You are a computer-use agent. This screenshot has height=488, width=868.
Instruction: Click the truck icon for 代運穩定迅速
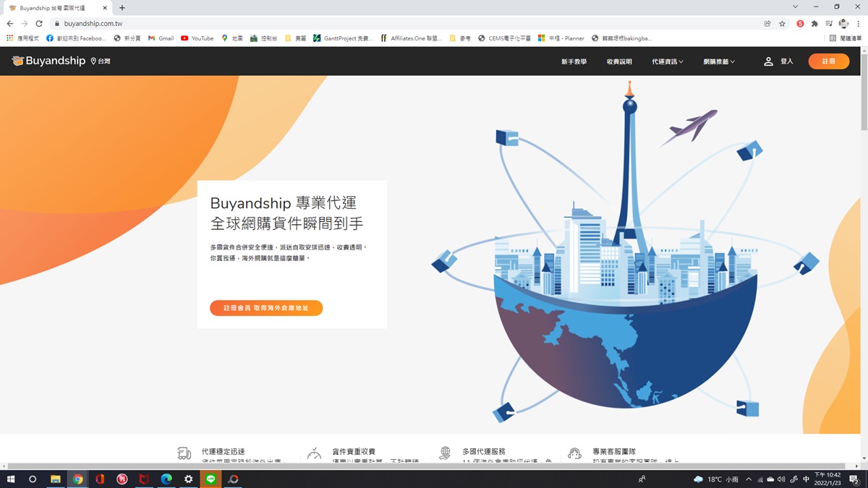(184, 453)
